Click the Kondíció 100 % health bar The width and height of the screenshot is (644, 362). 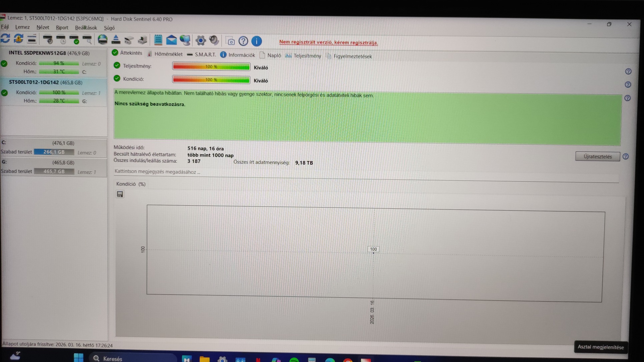[x=211, y=80]
